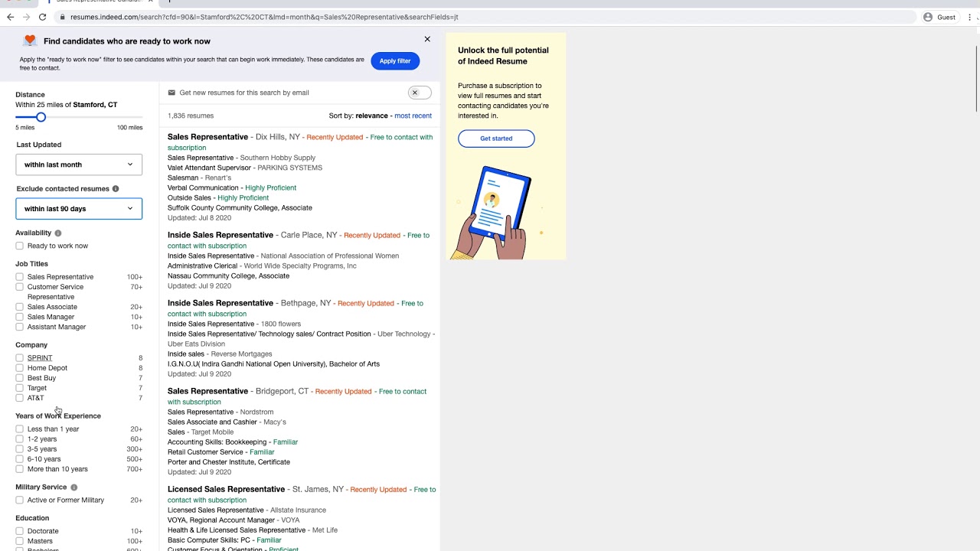Click the tablet resume illustration
Image resolution: width=980 pixels, height=551 pixels.
pyautogui.click(x=495, y=213)
